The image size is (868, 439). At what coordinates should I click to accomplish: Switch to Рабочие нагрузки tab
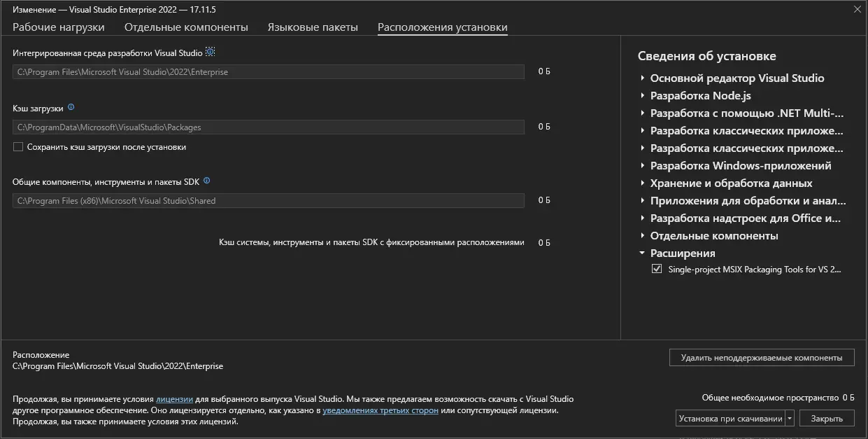coord(59,27)
